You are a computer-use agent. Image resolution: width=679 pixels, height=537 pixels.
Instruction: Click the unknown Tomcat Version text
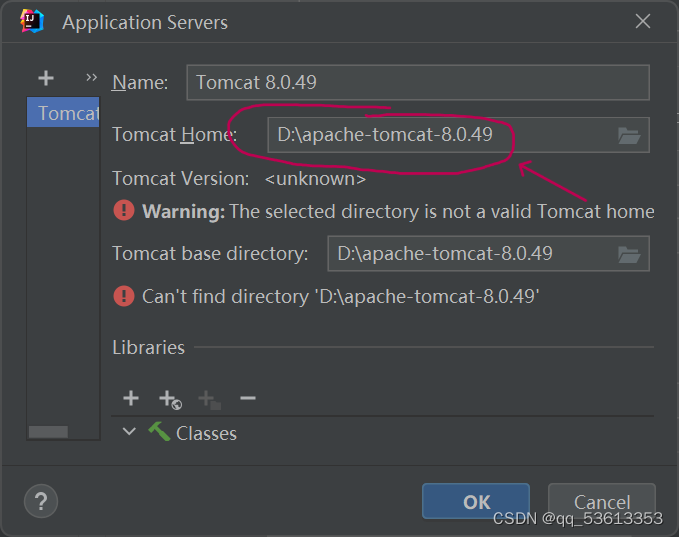pyautogui.click(x=315, y=178)
